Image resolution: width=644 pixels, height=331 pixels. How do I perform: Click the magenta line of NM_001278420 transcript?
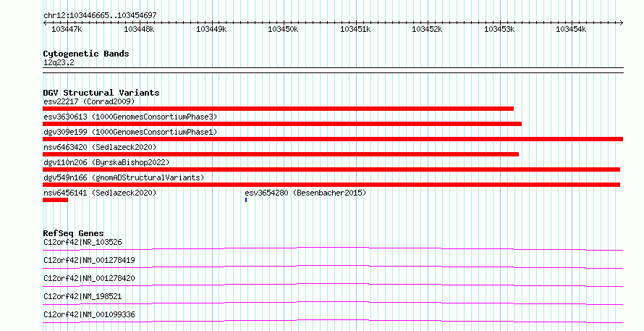pos(333,285)
